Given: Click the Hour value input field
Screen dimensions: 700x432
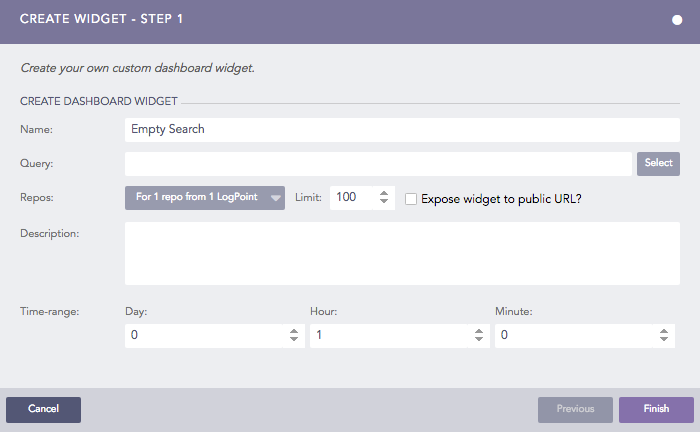Looking at the screenshot, I should tap(390, 336).
